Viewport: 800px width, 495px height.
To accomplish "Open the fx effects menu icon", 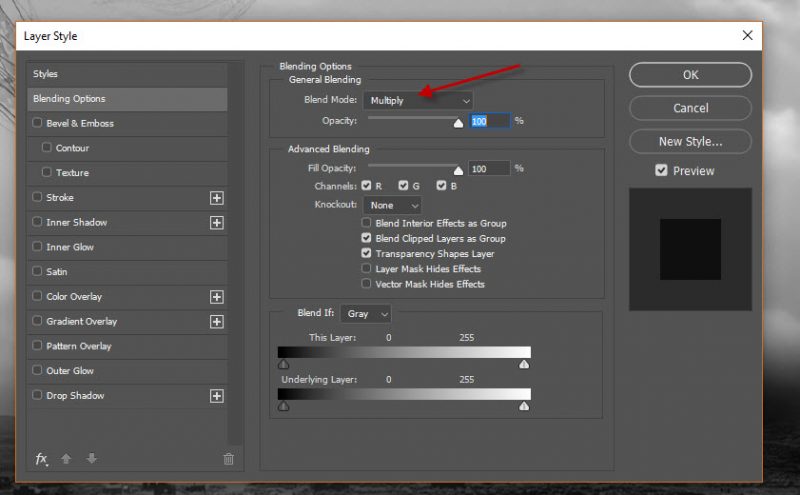I will [x=42, y=459].
